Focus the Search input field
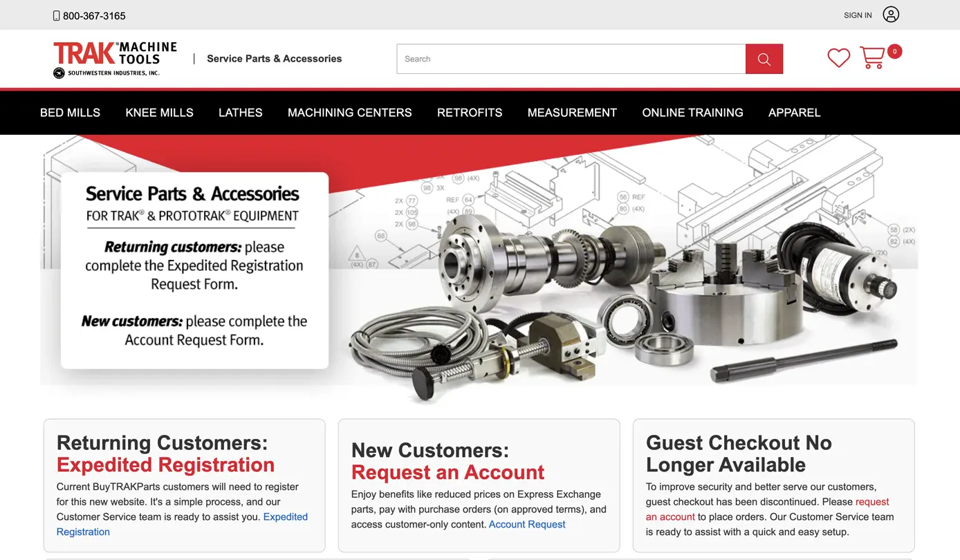This screenshot has height=560, width=960. click(x=571, y=59)
